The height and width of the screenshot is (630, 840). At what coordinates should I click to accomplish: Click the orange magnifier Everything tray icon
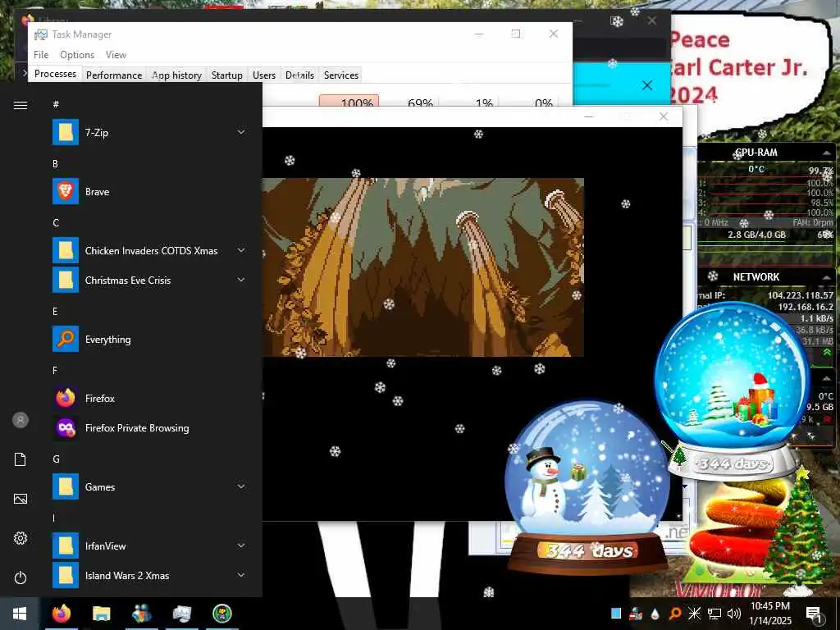pyautogui.click(x=674, y=614)
